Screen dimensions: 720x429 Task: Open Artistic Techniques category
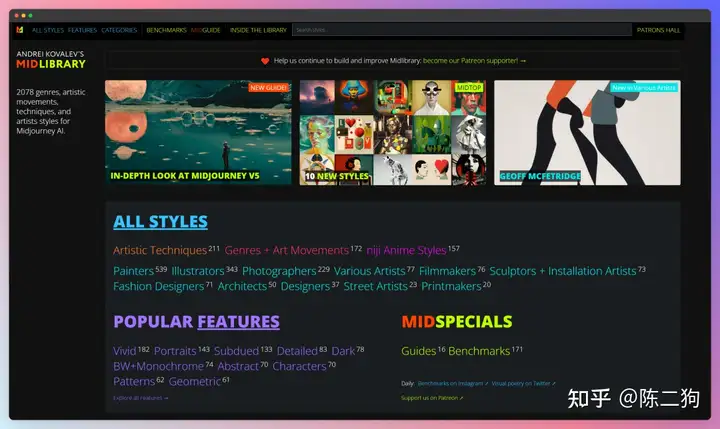[160, 250]
